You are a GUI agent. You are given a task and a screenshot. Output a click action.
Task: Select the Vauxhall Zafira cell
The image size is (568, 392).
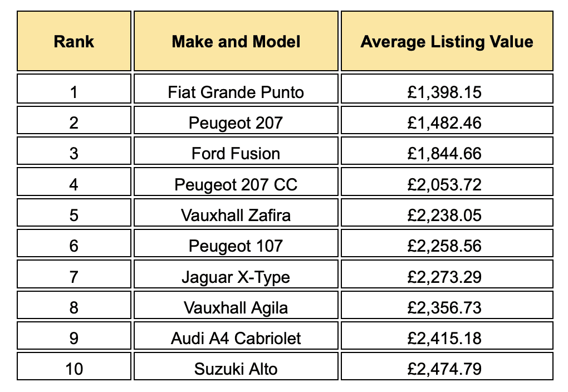click(236, 212)
